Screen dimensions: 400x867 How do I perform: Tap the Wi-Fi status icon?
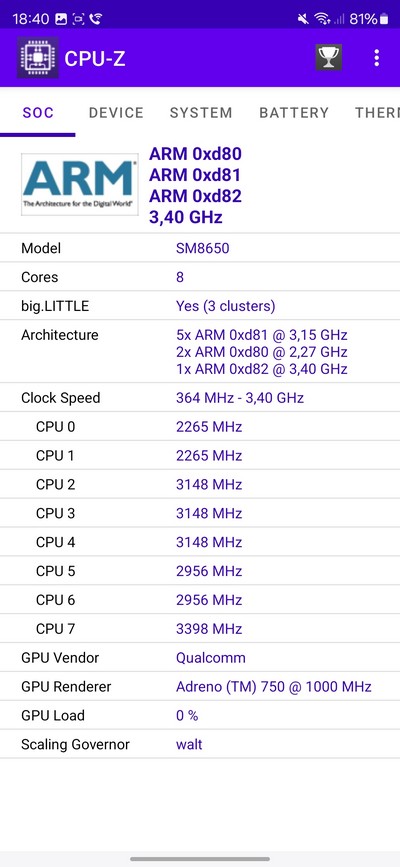click(321, 19)
